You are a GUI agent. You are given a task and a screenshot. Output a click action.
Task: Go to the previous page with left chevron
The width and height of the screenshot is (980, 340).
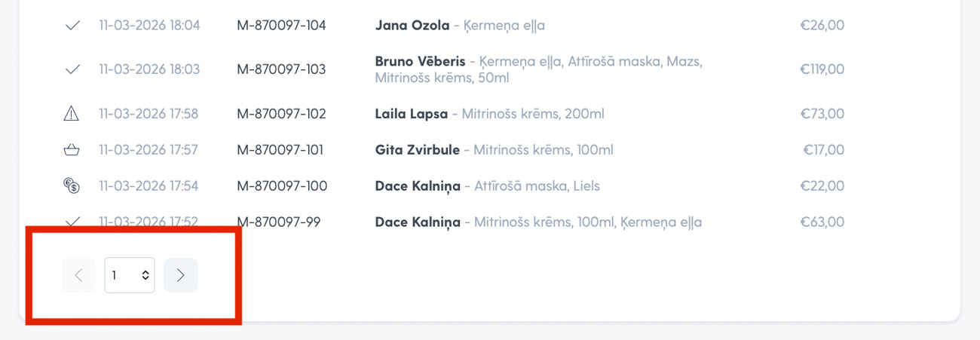[78, 275]
